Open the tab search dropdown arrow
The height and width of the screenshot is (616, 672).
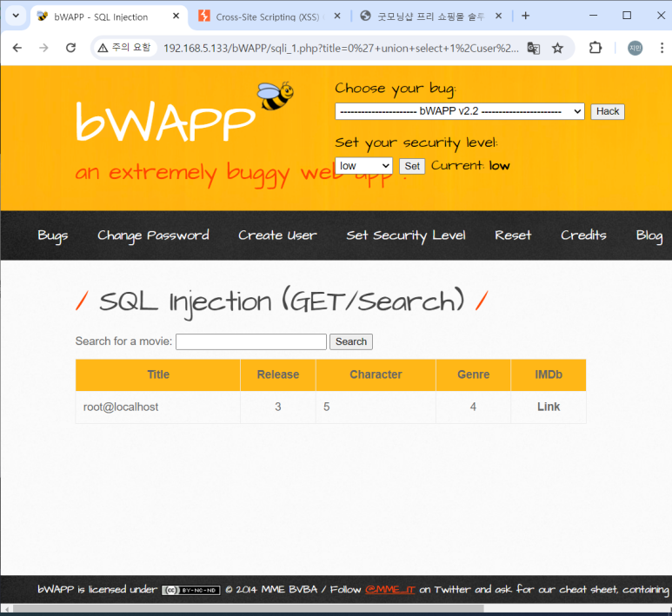point(16,16)
